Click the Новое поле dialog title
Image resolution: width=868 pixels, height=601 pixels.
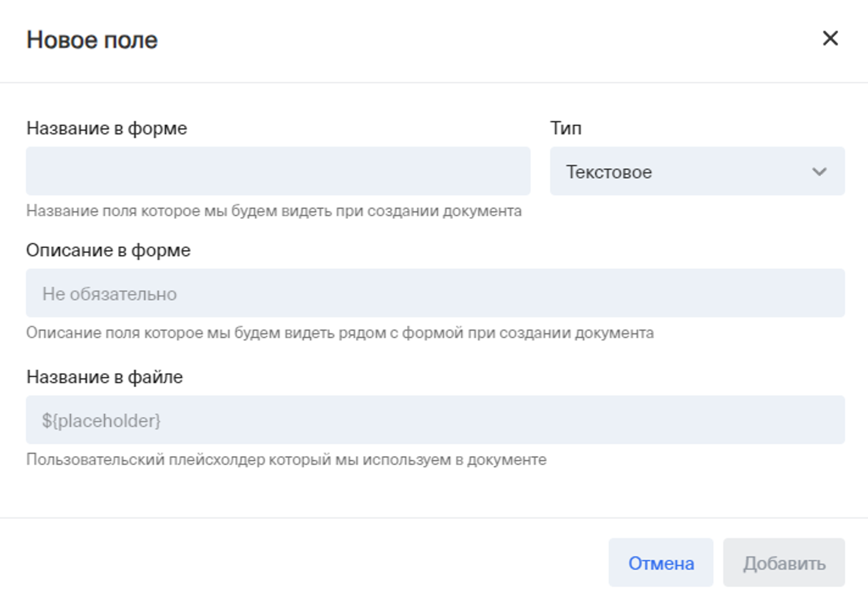92,40
